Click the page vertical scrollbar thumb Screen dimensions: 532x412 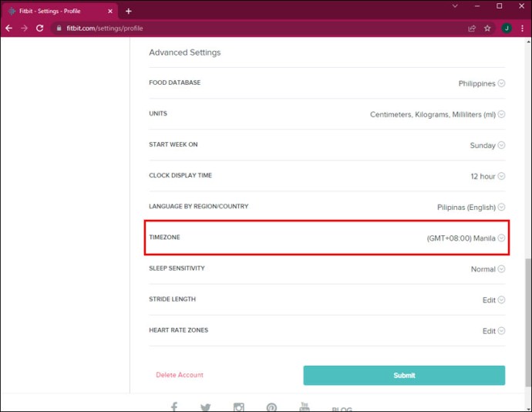[528, 322]
